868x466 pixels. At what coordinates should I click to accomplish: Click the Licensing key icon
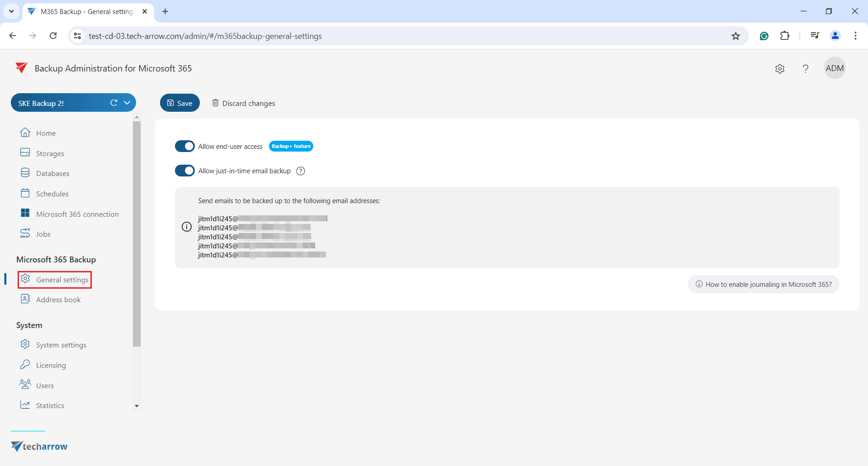[25, 365]
